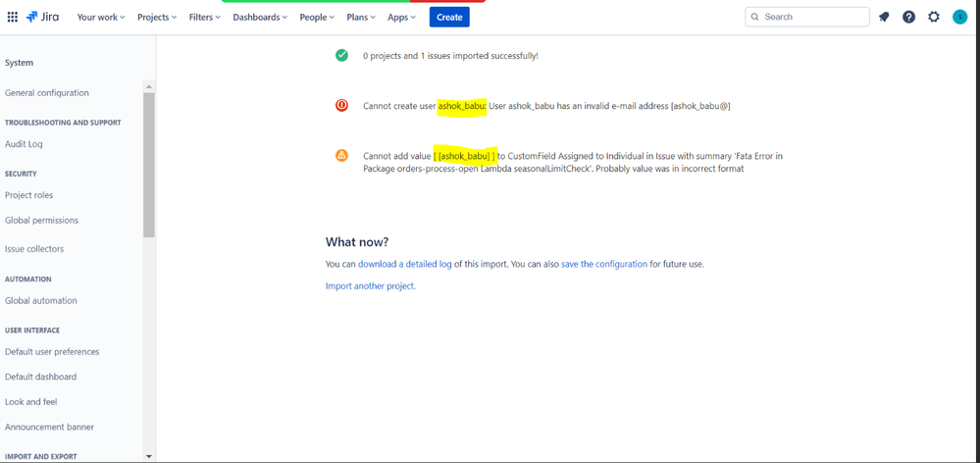Click the TROUBLESHOOTING AND SUPPORT section header
This screenshot has height=463, width=980.
(x=63, y=123)
